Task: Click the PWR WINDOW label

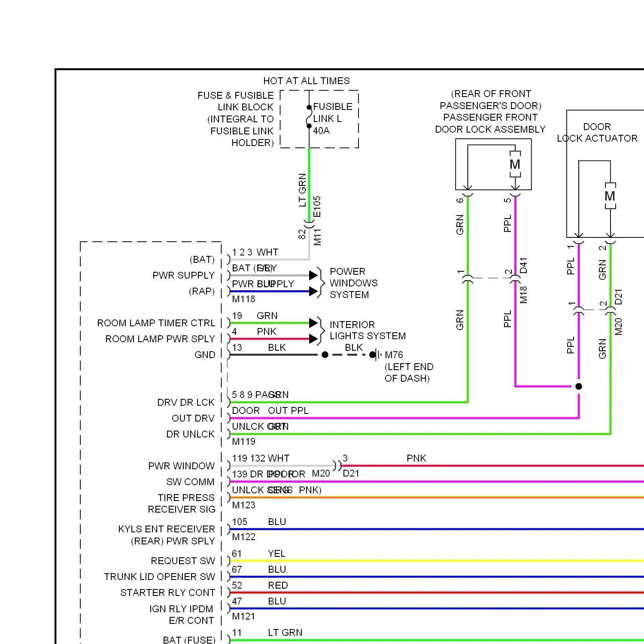Action: (x=181, y=466)
